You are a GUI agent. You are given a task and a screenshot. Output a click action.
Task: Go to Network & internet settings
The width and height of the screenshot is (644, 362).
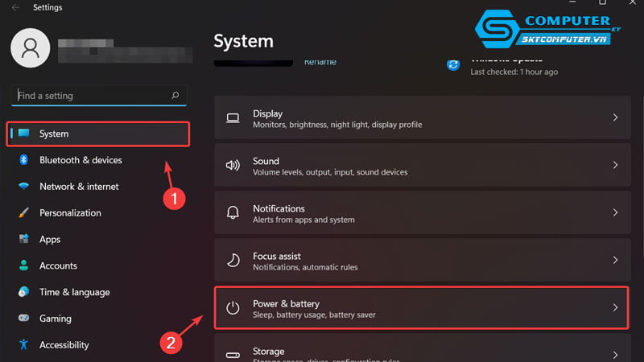tap(79, 187)
